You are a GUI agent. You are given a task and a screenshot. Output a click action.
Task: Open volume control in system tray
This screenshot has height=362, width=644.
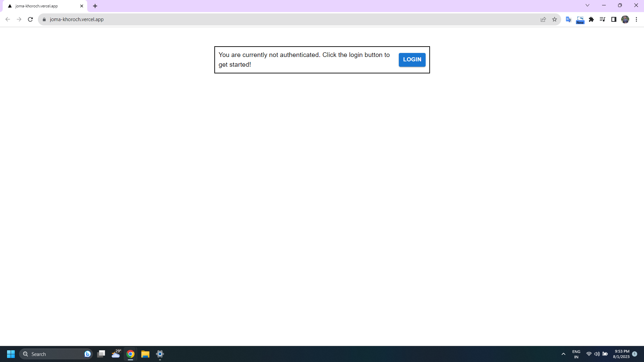(x=597, y=354)
